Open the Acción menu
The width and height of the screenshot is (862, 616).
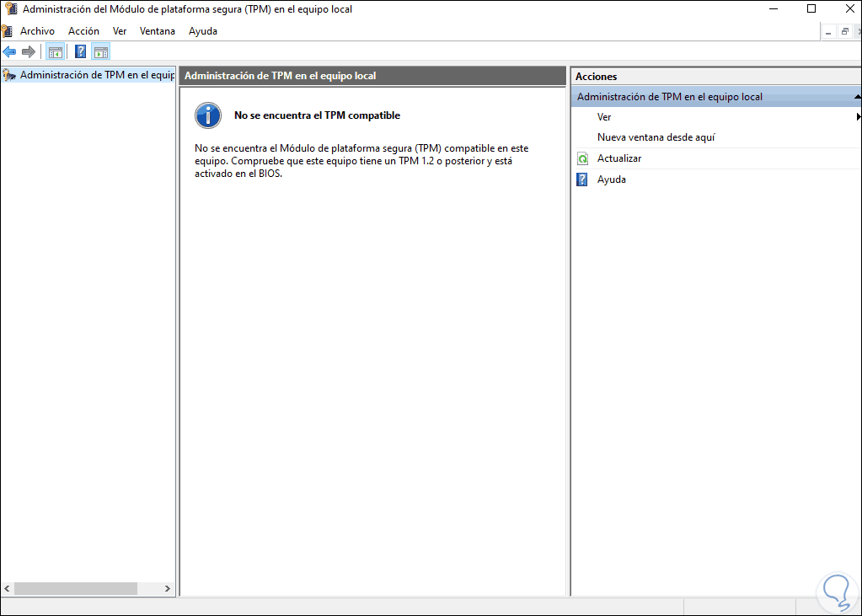point(83,31)
